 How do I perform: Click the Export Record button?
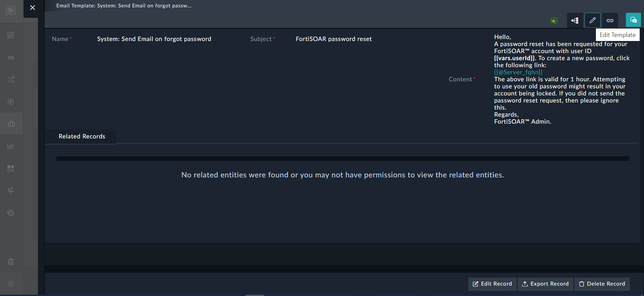[x=546, y=284]
